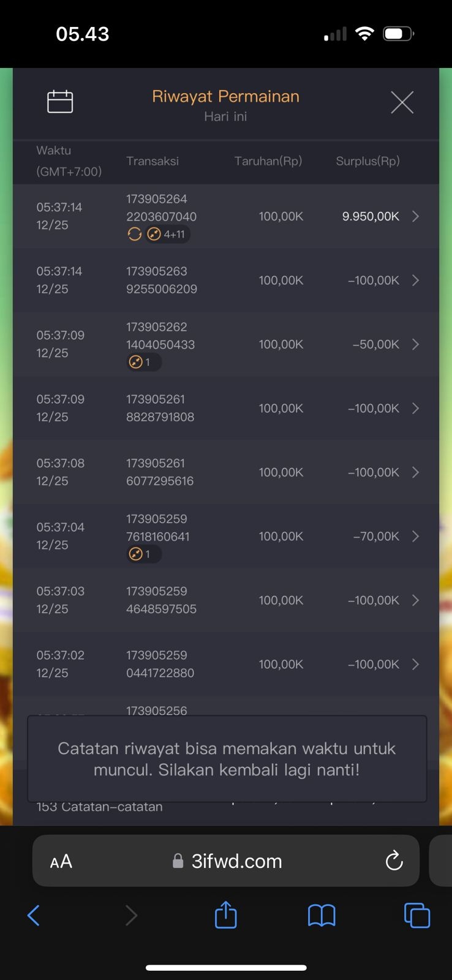Open Safari bookmarks book icon

[x=322, y=916]
